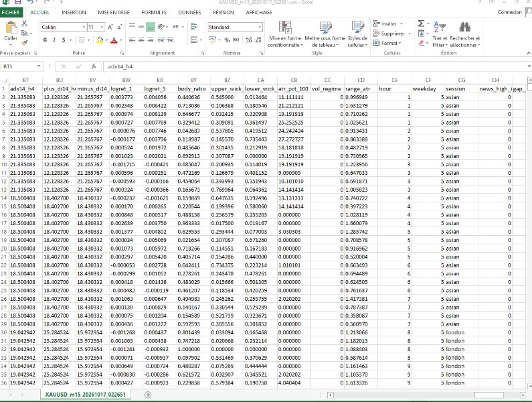Screen dimensions: 532x402
Task: Open Format cells menu
Action: 387,43
